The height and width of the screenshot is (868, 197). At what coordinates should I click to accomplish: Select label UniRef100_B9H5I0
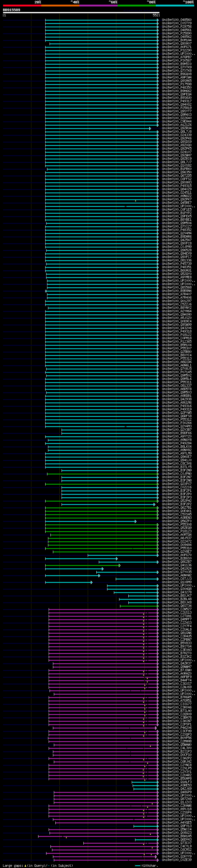tap(177, 64)
